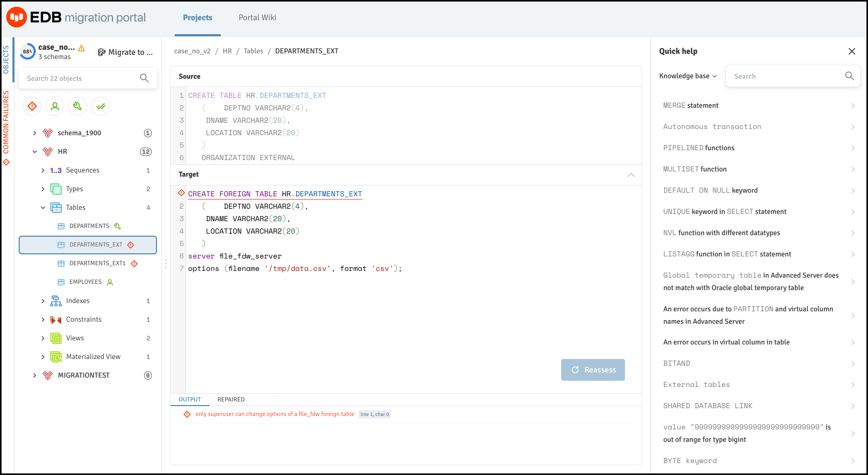Click the error icon on target line 1

pyautogui.click(x=181, y=193)
